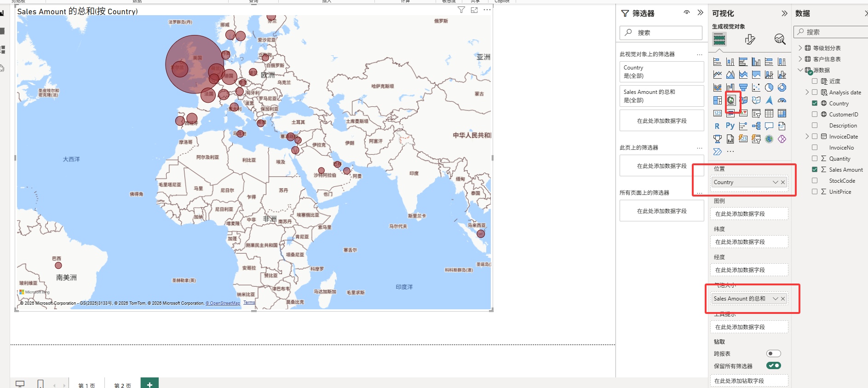Focus the 筛选器 pane search box
The height and width of the screenshot is (388, 868).
(661, 33)
